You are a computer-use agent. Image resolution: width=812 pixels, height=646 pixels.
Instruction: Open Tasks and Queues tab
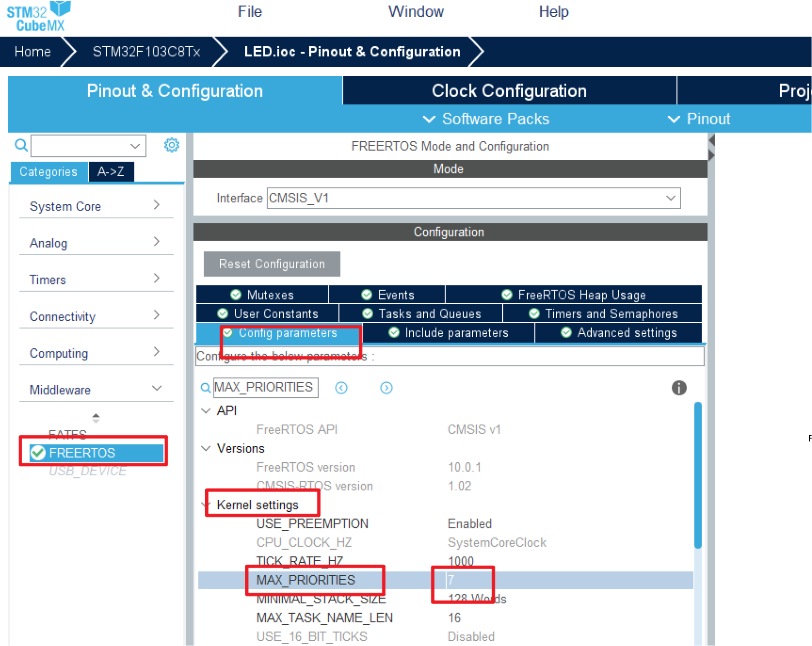(x=421, y=314)
